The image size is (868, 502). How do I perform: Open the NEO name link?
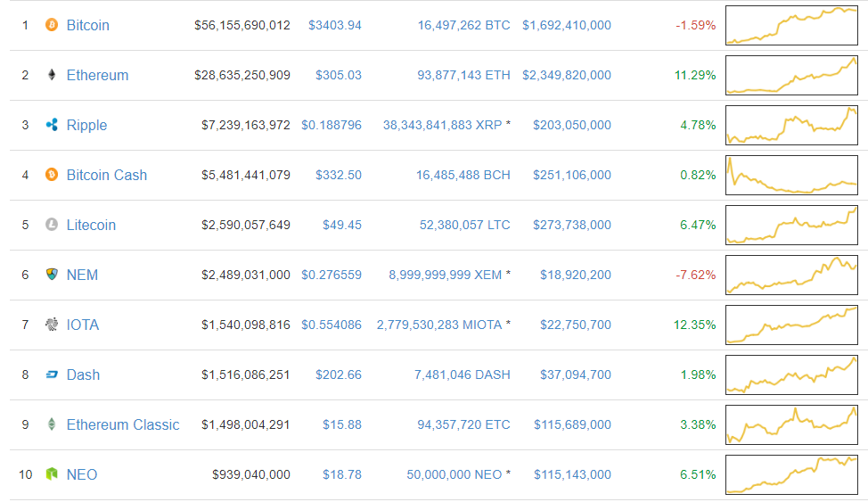pyautogui.click(x=82, y=474)
